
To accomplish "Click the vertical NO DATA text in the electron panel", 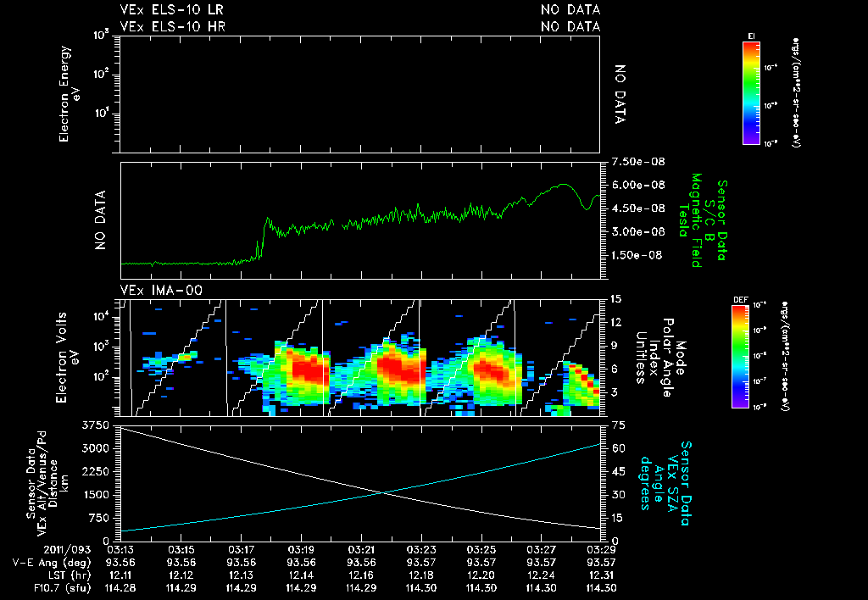I will 620,94.
